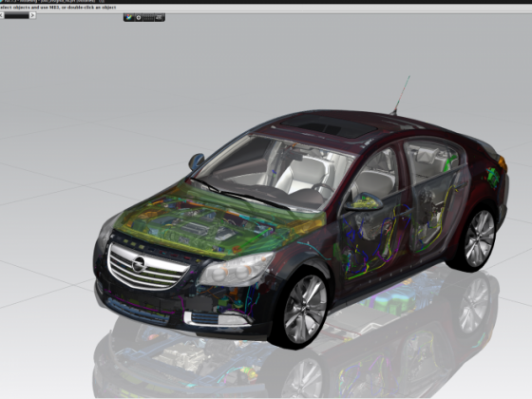Viewport: 532px width, 399px height.
Task: Select the Opel logo on the grille
Action: [x=139, y=264]
